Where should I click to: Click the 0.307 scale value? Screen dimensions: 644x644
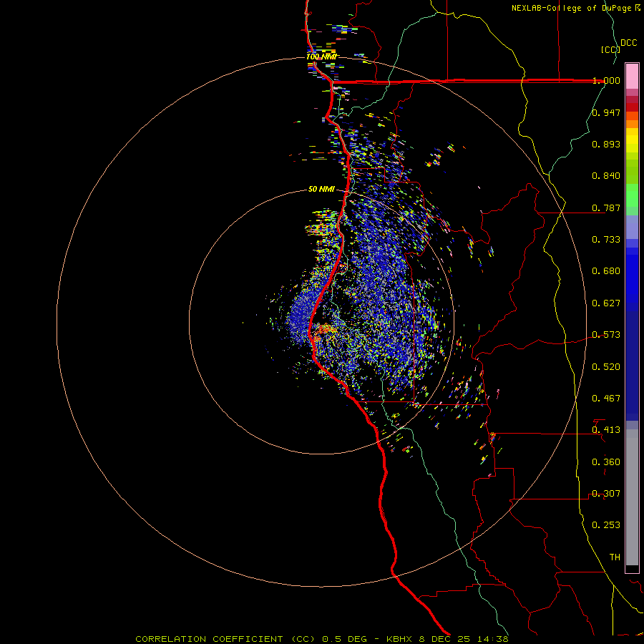[606, 494]
